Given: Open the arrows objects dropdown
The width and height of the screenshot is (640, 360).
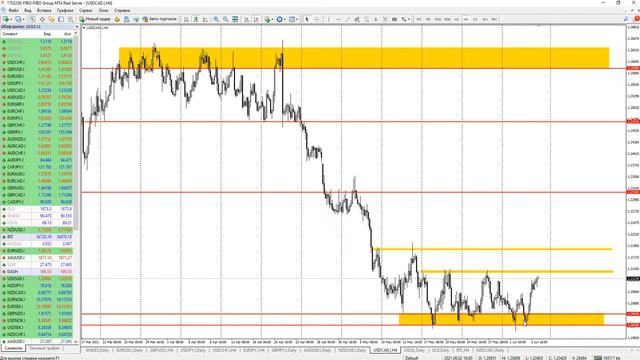Looking at the screenshot, I should tap(405, 19).
